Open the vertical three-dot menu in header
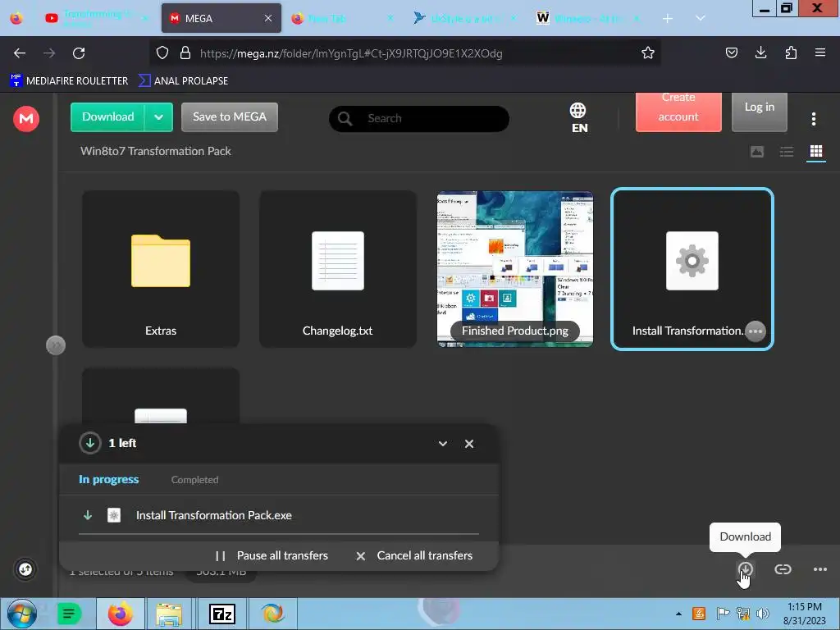 tap(813, 119)
